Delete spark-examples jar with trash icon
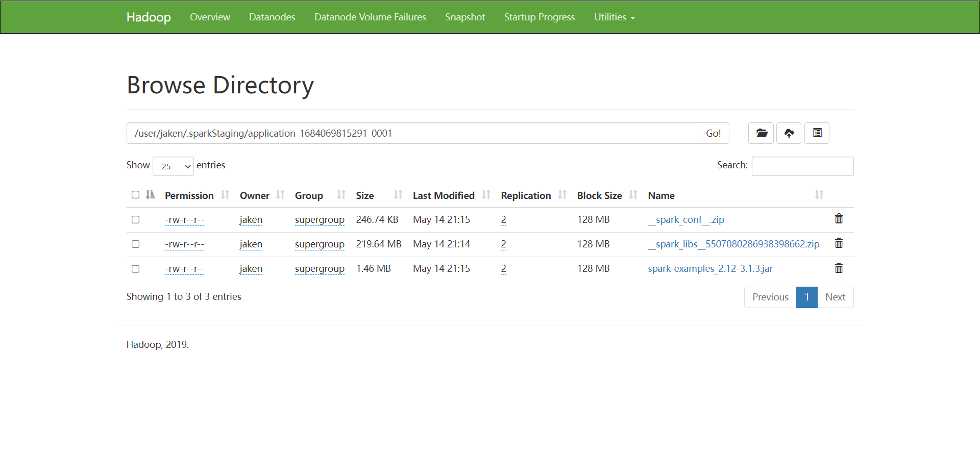The height and width of the screenshot is (455, 980). click(839, 268)
